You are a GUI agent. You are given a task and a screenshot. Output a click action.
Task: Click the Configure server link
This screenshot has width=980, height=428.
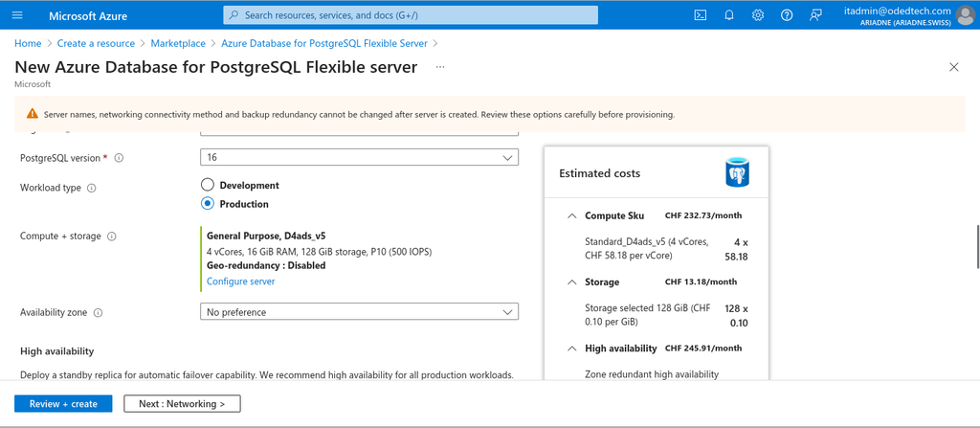click(240, 282)
